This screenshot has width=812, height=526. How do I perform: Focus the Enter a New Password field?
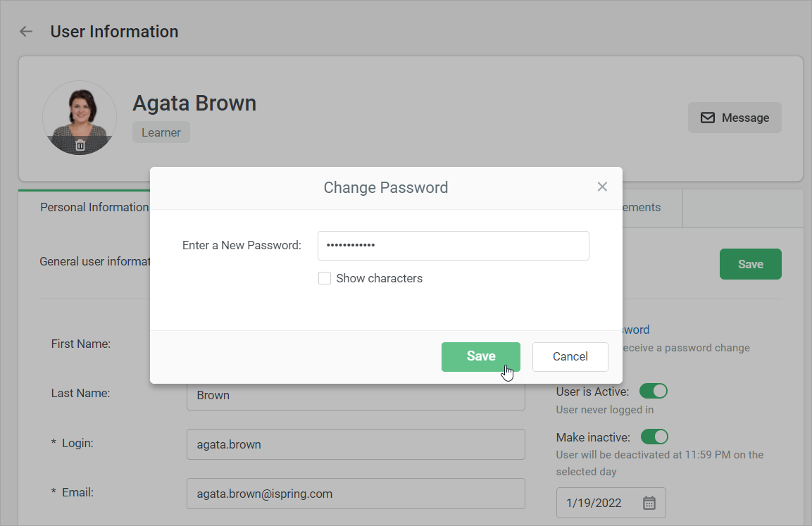coord(453,246)
